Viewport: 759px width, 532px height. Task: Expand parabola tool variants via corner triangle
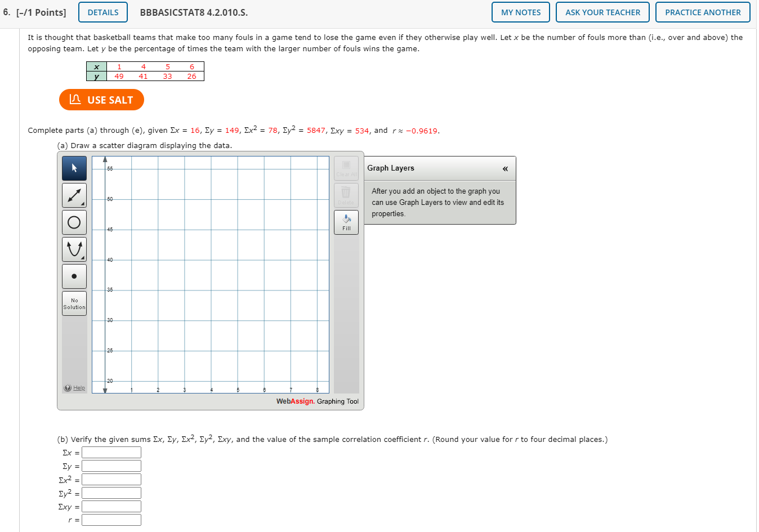tap(83, 258)
